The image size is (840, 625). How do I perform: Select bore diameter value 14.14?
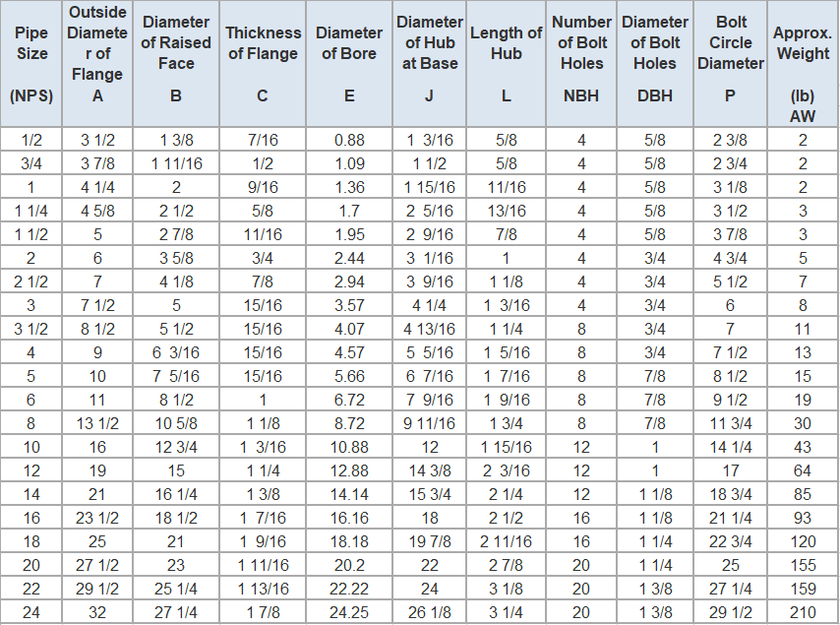tap(349, 494)
